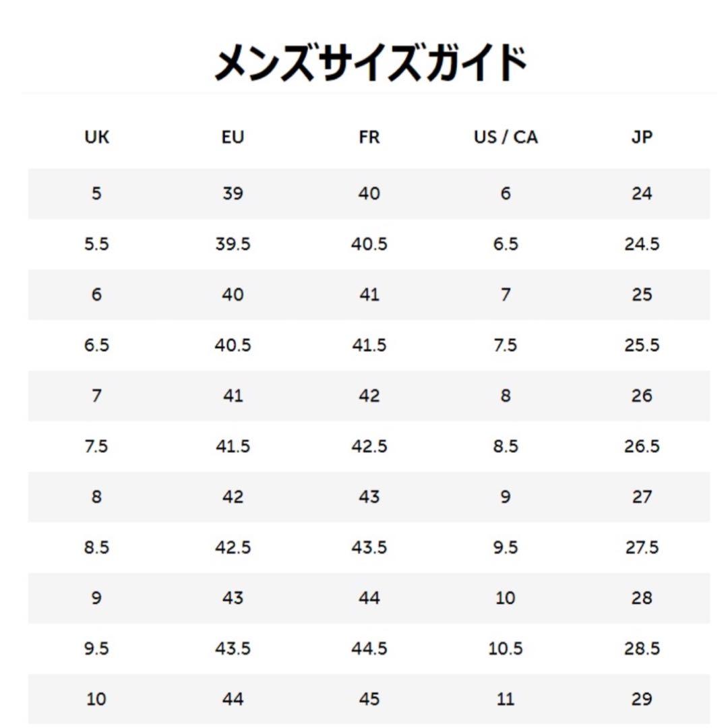Click FR size 41 cell
728x728 pixels.
[369, 295]
